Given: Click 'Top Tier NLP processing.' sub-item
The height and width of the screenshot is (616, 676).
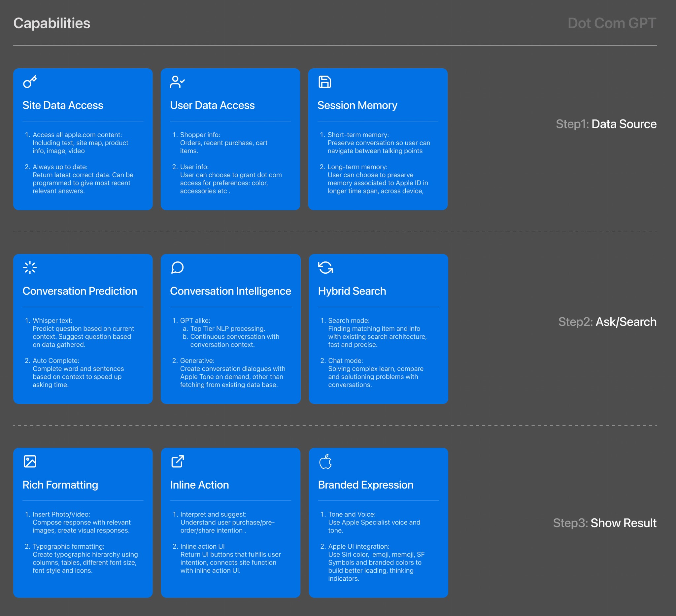Looking at the screenshot, I should [228, 328].
